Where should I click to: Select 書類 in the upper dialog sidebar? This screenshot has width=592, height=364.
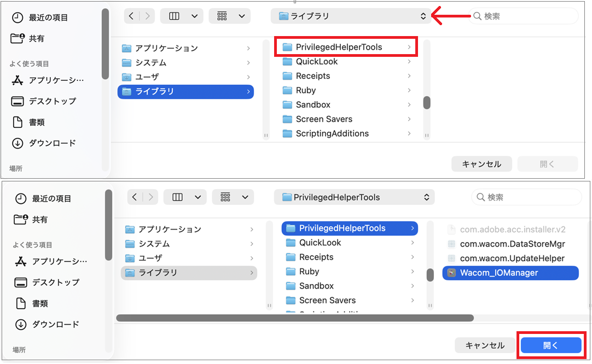point(28,122)
